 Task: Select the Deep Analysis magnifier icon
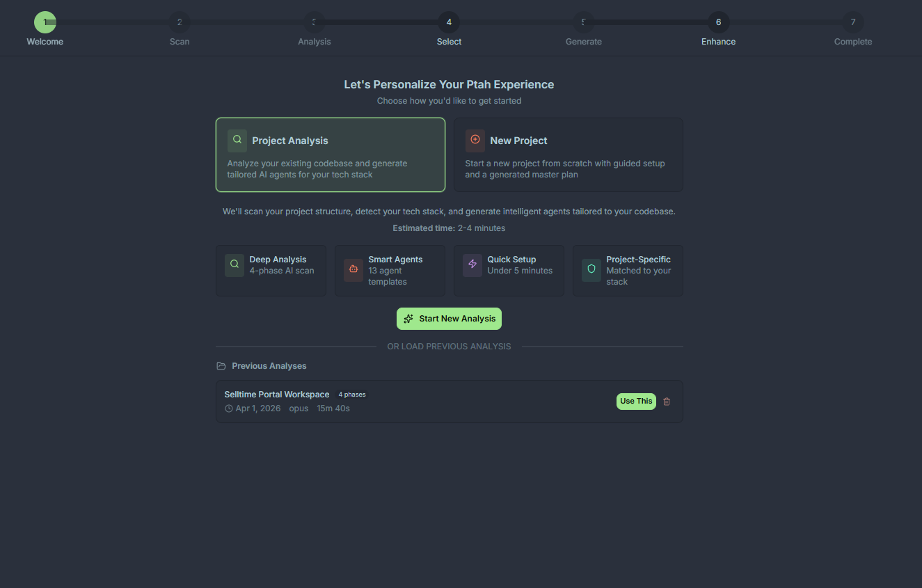click(x=234, y=265)
